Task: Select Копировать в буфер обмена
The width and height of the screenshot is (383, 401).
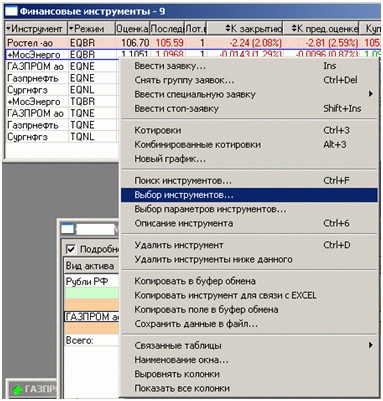Action: [x=249, y=281]
